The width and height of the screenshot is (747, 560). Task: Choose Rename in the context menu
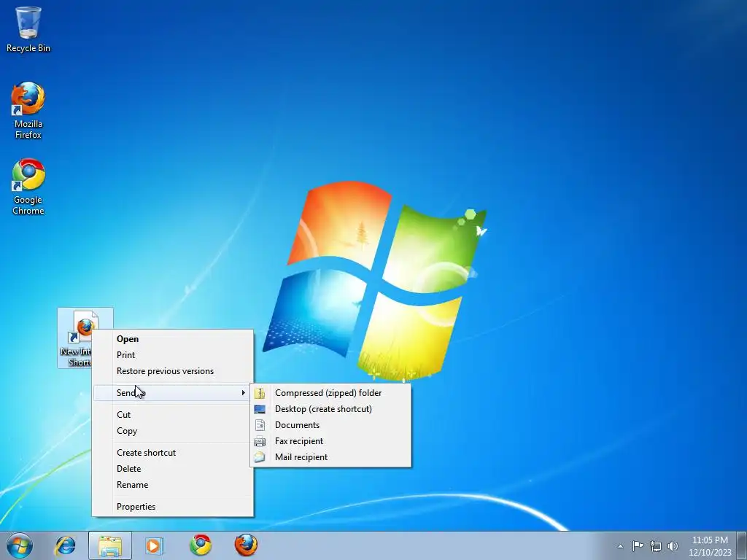pyautogui.click(x=172, y=485)
